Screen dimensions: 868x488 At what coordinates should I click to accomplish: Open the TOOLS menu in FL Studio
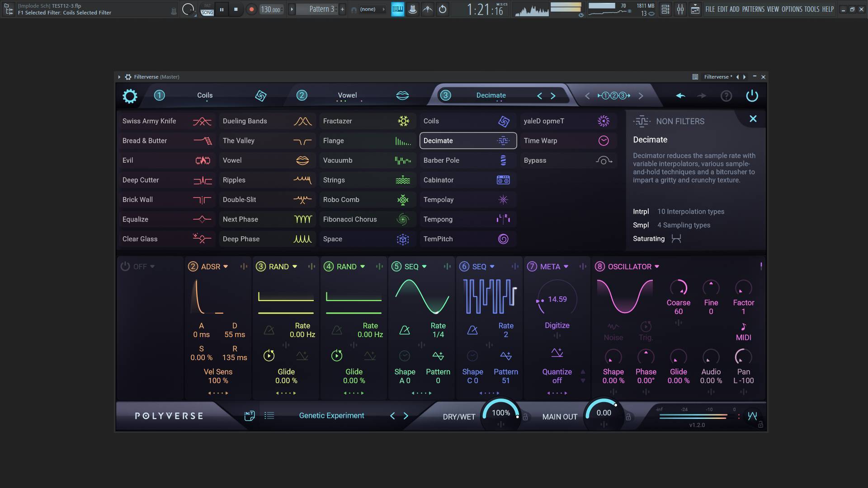click(x=811, y=9)
